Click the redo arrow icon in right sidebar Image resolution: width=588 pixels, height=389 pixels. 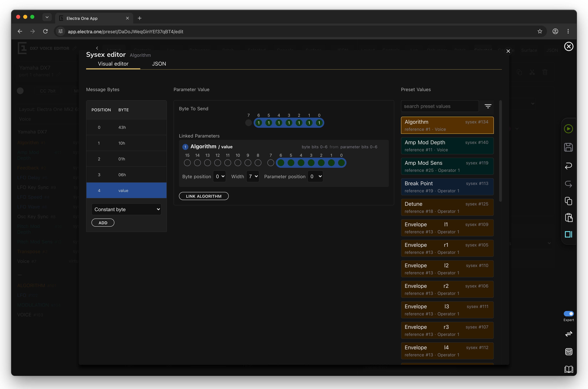(x=568, y=184)
